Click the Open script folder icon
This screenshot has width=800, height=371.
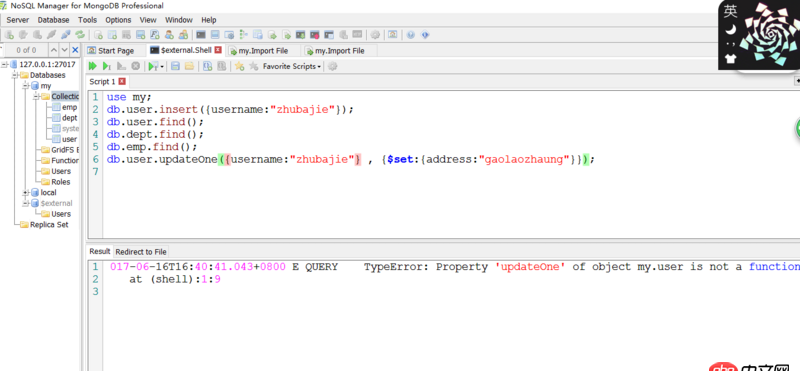[189, 66]
